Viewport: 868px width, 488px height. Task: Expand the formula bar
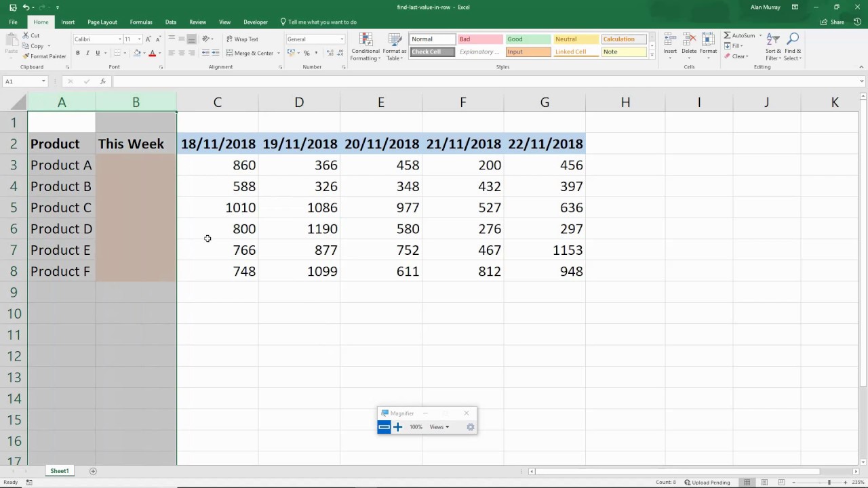coord(862,81)
